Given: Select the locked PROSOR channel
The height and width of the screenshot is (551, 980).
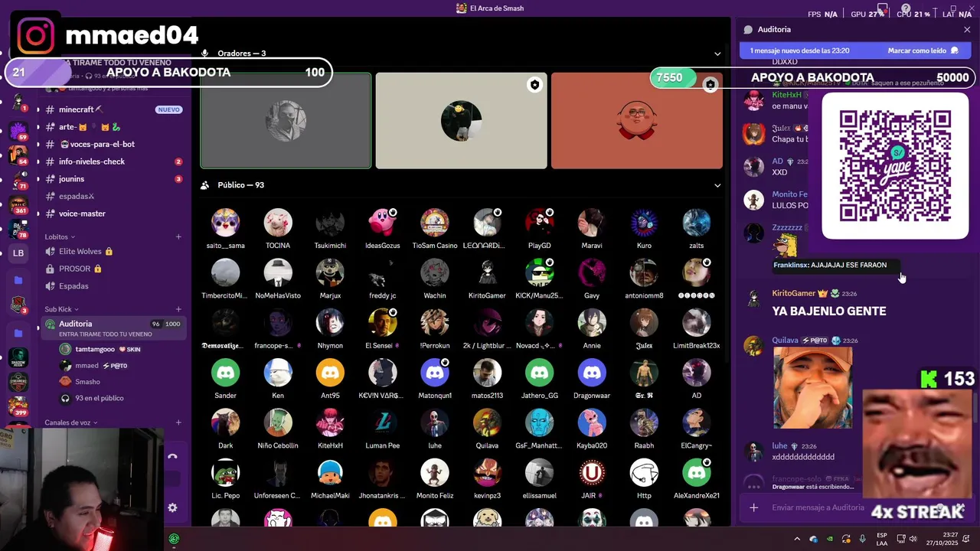Looking at the screenshot, I should coord(115,269).
